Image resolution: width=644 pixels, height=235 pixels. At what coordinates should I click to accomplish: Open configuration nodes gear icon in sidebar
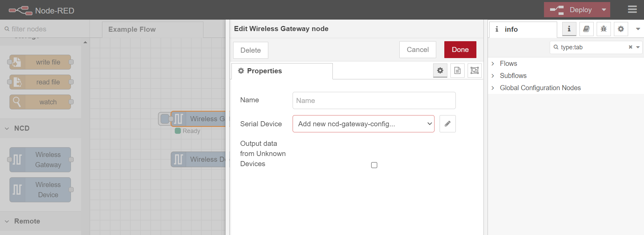click(x=621, y=29)
